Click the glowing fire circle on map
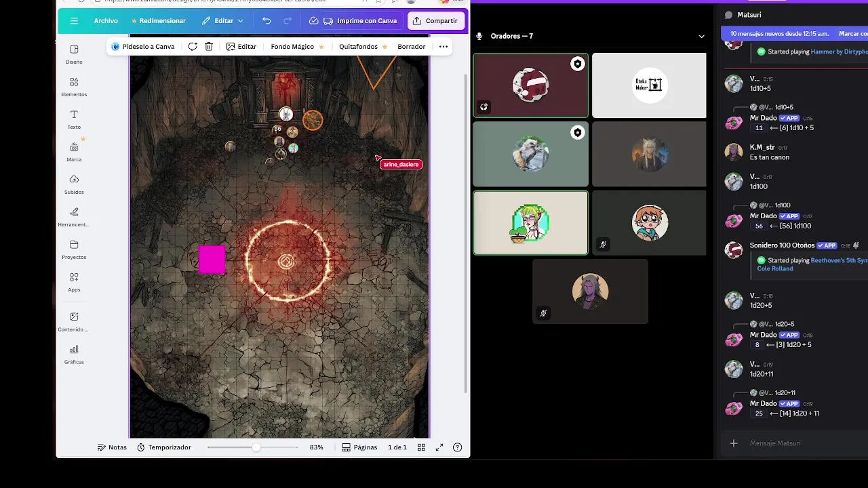 coord(288,261)
